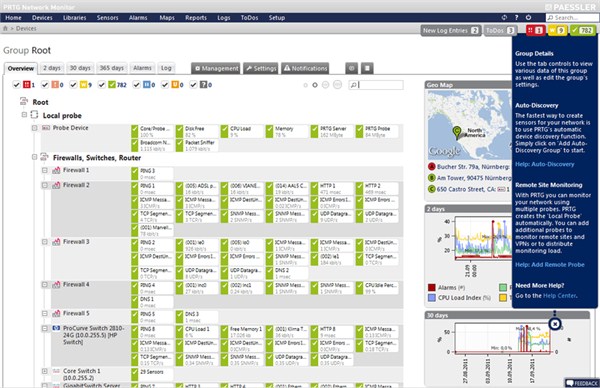
Task: Close the Group Details help panel
Action: [555, 324]
